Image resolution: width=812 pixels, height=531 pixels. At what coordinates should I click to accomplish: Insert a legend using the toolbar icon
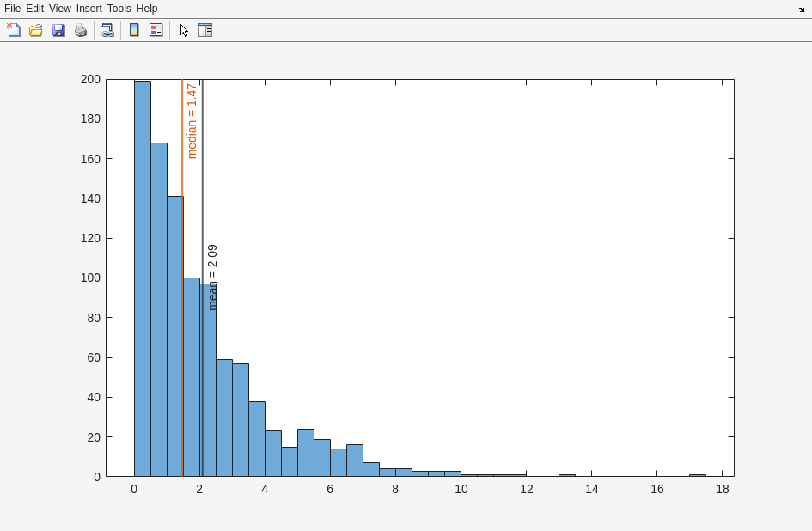tap(156, 30)
